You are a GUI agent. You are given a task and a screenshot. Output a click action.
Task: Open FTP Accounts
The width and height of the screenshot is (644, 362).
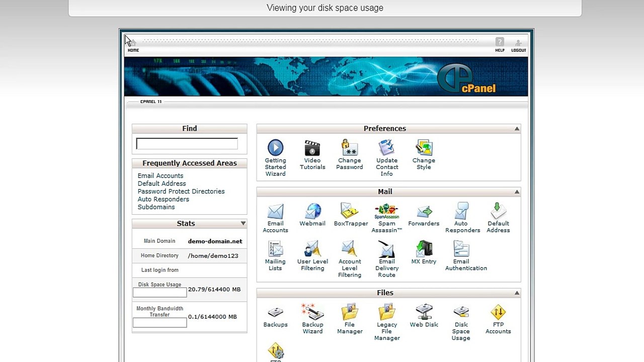[498, 319]
